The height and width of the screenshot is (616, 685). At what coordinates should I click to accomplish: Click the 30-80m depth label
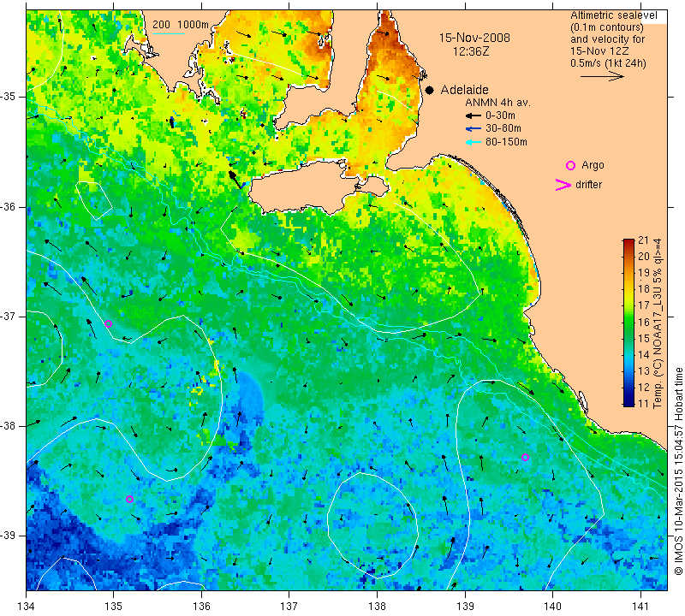(x=503, y=128)
